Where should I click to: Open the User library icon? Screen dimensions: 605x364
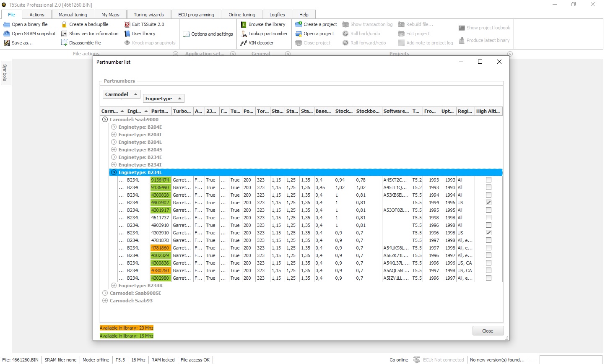[x=127, y=34]
